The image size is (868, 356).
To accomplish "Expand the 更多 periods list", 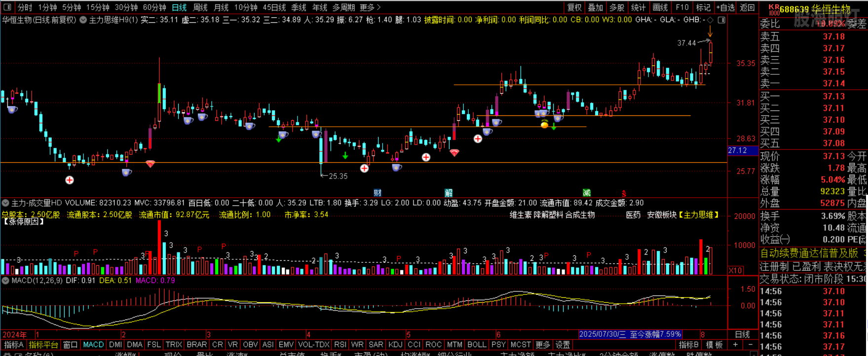I will [x=370, y=7].
